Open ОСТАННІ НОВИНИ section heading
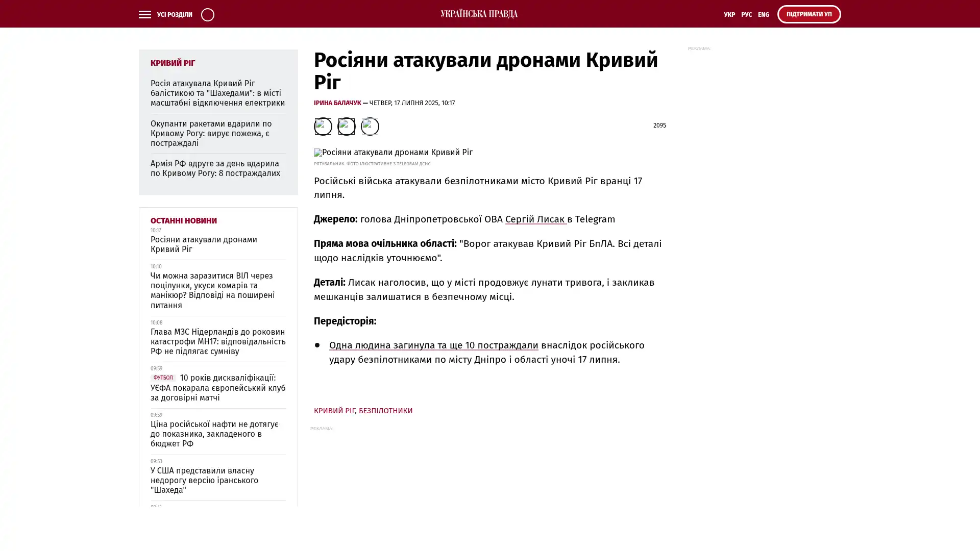 pyautogui.click(x=183, y=221)
